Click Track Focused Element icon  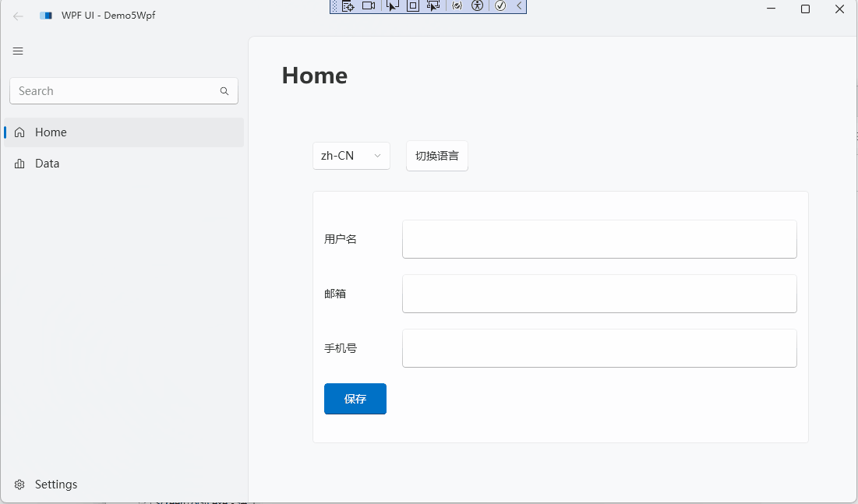click(433, 6)
